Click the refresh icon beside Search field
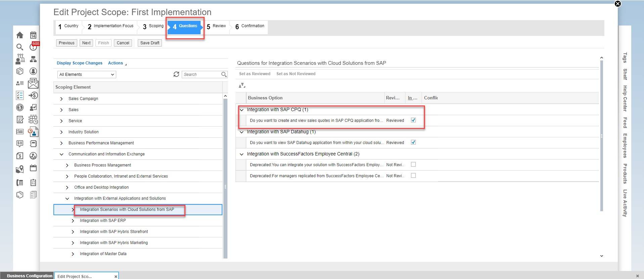Viewport: 644px width, 279px height. [x=176, y=74]
